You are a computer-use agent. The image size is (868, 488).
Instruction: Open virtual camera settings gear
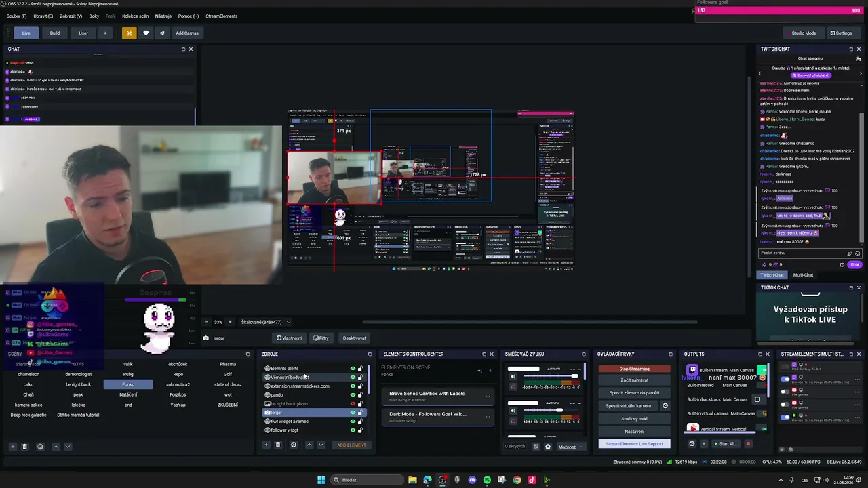coord(665,406)
